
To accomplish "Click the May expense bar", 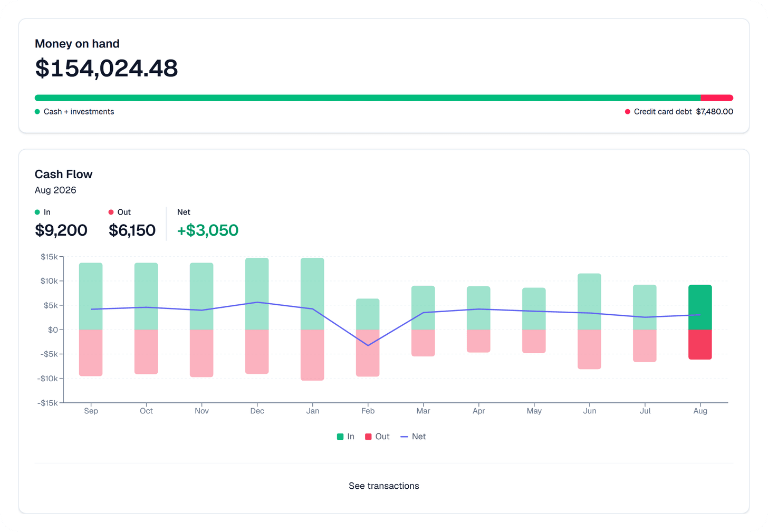I will click(534, 342).
